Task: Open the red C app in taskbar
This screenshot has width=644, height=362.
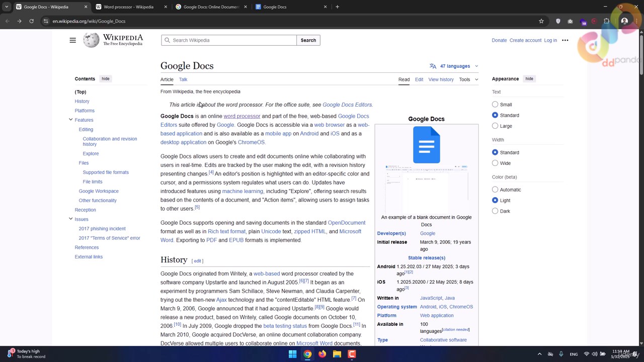Action: (352, 354)
